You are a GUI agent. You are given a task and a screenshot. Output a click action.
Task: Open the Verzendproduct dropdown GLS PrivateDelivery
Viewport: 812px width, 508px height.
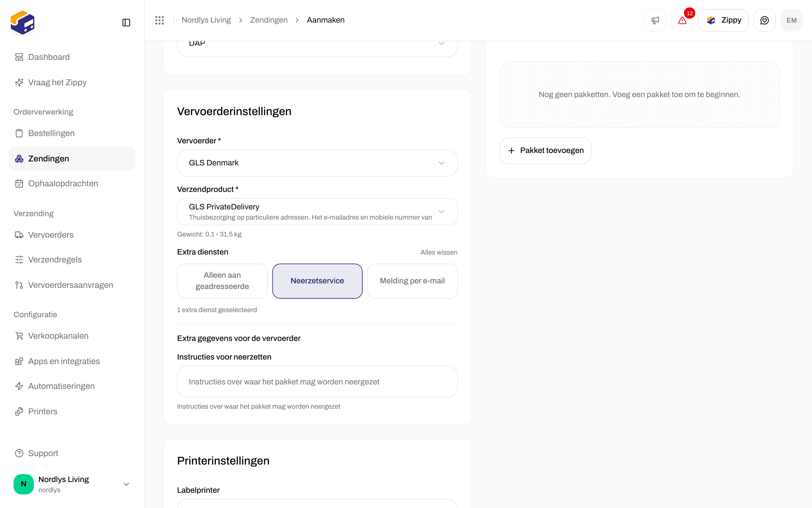(317, 212)
